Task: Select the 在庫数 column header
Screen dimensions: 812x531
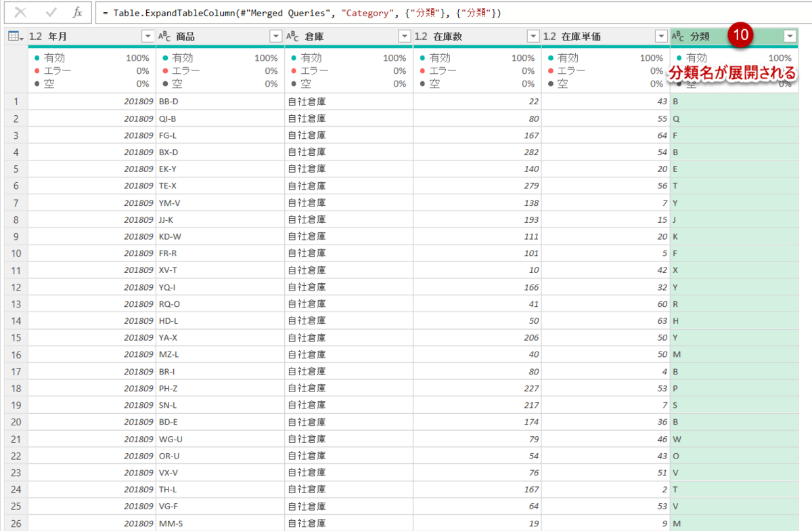Action: (453, 35)
